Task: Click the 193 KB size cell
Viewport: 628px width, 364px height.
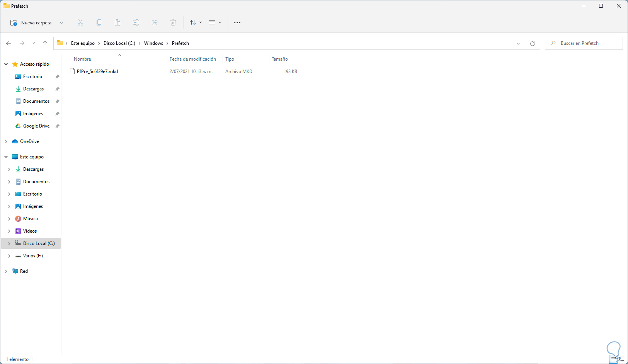Action: coord(290,71)
